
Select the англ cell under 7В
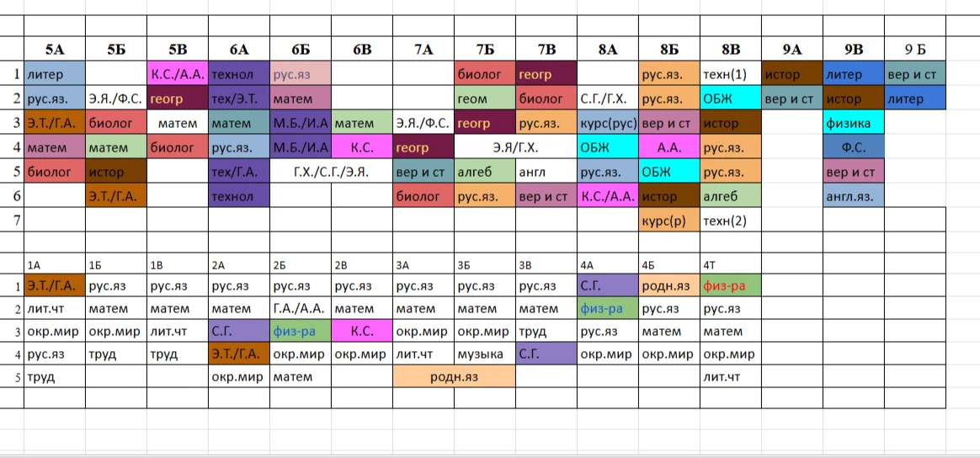[x=546, y=172]
